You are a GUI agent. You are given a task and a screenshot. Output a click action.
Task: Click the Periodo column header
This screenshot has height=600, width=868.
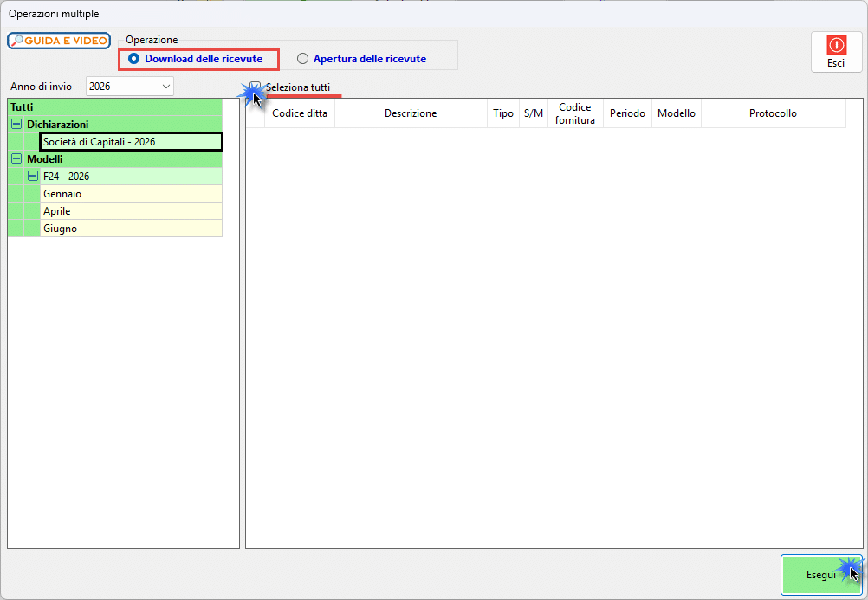tap(628, 113)
